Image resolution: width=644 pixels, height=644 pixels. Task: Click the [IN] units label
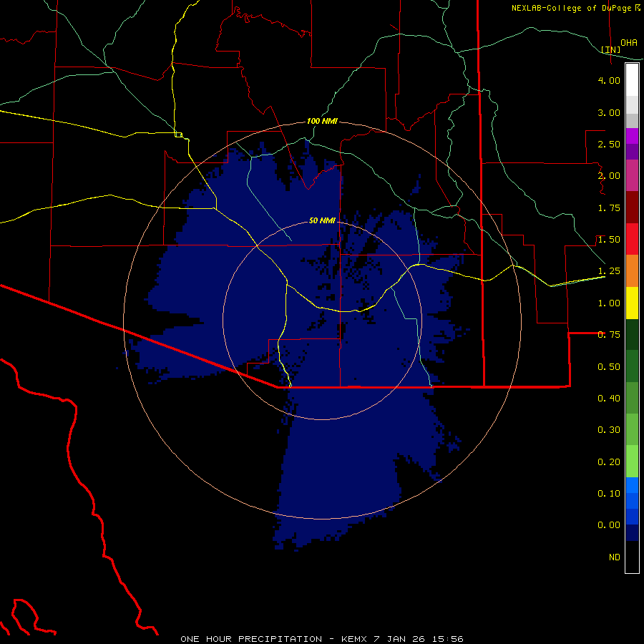coord(611,49)
